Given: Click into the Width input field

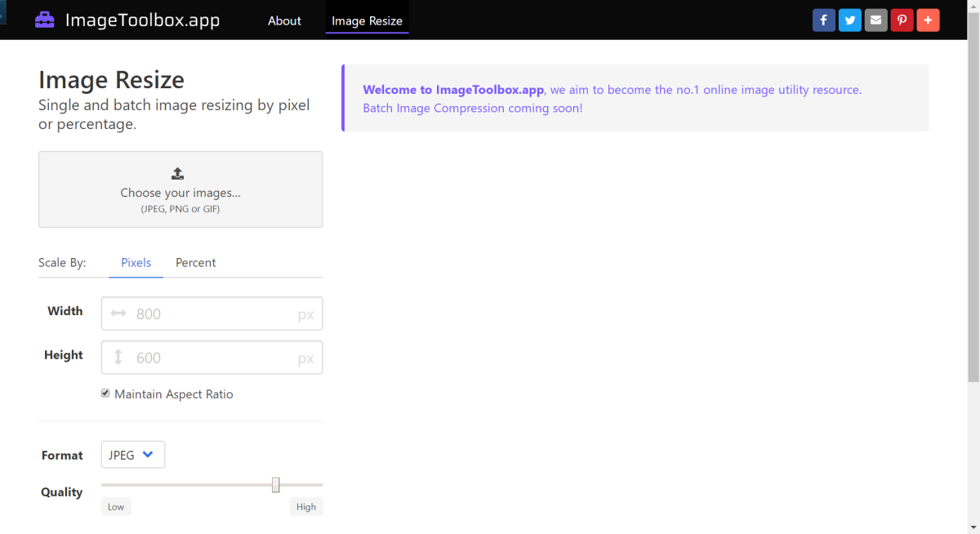Looking at the screenshot, I should pyautogui.click(x=212, y=314).
